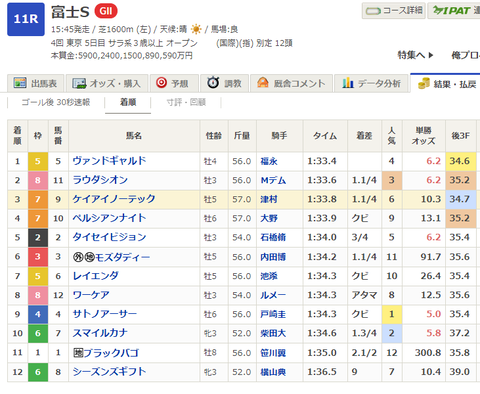Open the 出馬表 tab
Image resolution: width=480 pixels, height=394 pixels.
(36, 83)
